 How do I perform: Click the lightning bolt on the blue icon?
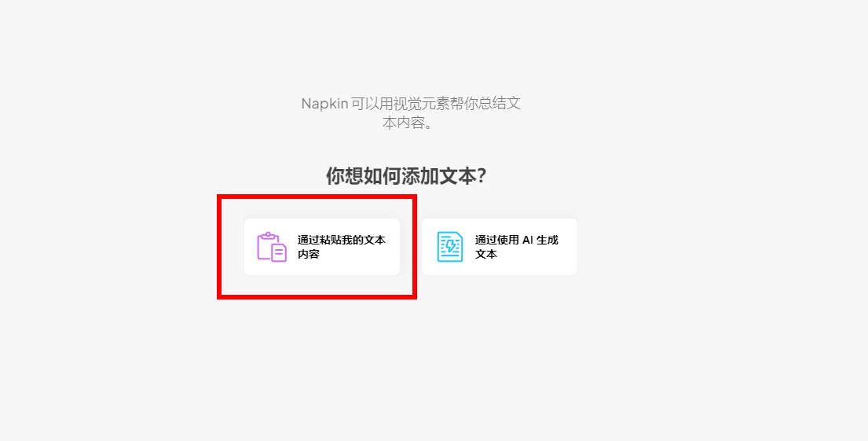[x=452, y=245]
